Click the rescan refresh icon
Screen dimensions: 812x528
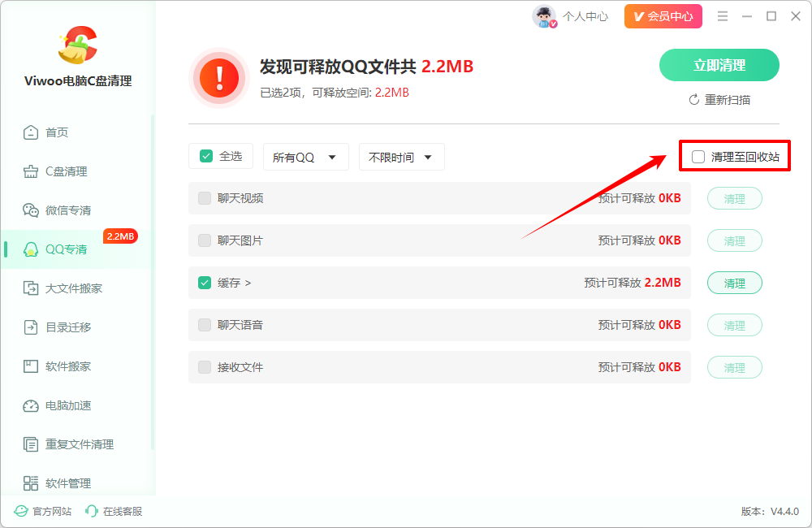(x=694, y=100)
